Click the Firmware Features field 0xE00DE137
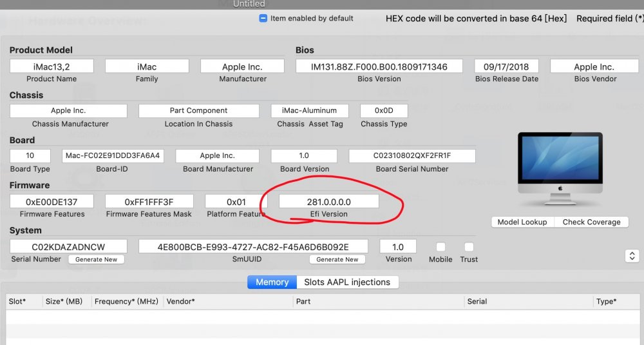 click(52, 201)
